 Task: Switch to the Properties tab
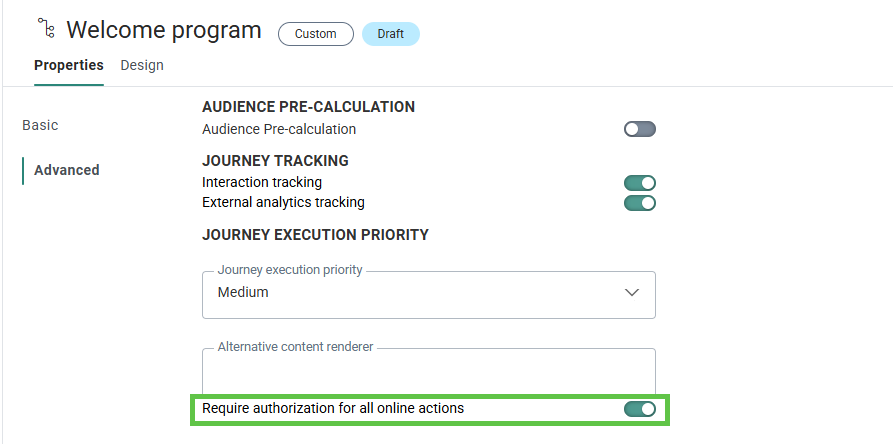pos(69,65)
